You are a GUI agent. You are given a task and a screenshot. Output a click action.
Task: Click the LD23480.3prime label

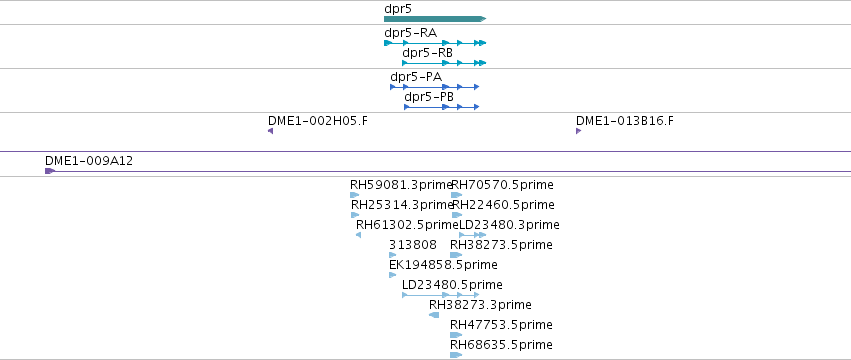(509, 225)
